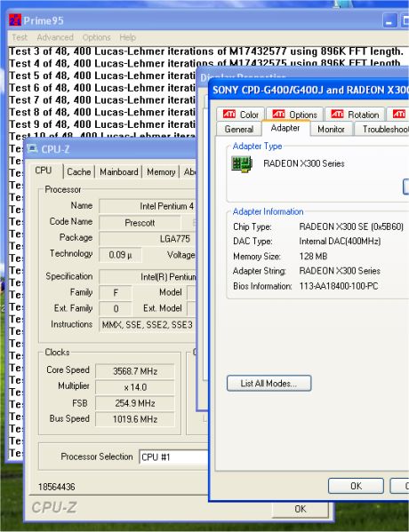Click the 0.09 µ technology field
The image size is (409, 532).
(x=120, y=255)
